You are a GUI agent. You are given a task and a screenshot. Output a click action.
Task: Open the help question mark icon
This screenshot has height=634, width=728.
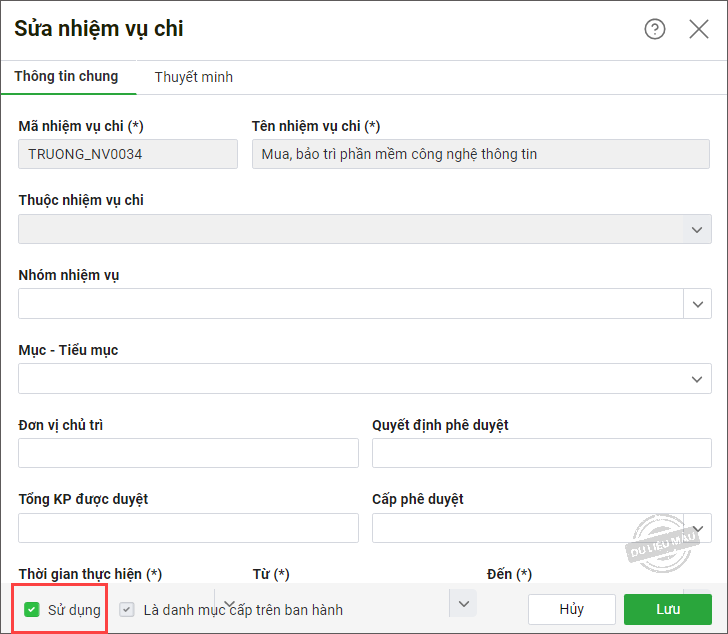[655, 29]
